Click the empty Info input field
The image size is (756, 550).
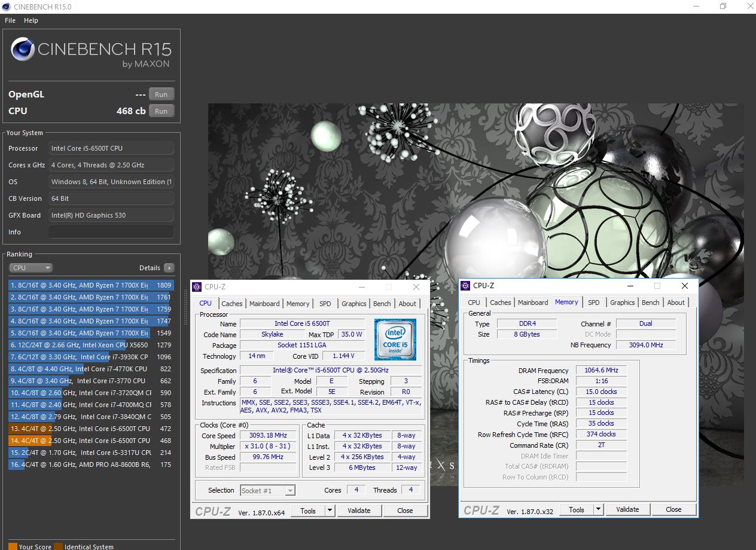coord(111,232)
